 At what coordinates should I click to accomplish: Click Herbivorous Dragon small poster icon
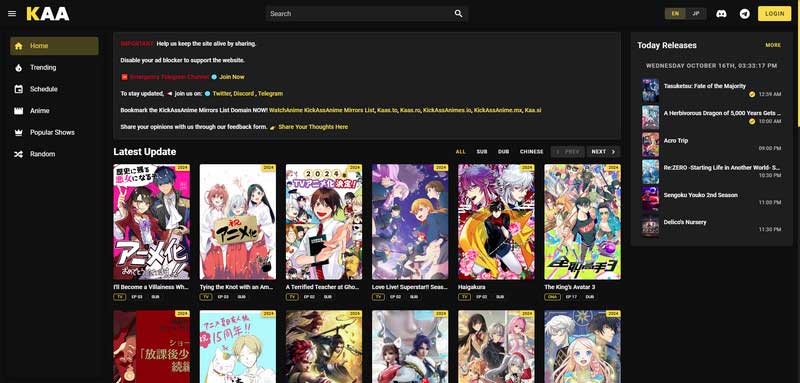(650, 117)
